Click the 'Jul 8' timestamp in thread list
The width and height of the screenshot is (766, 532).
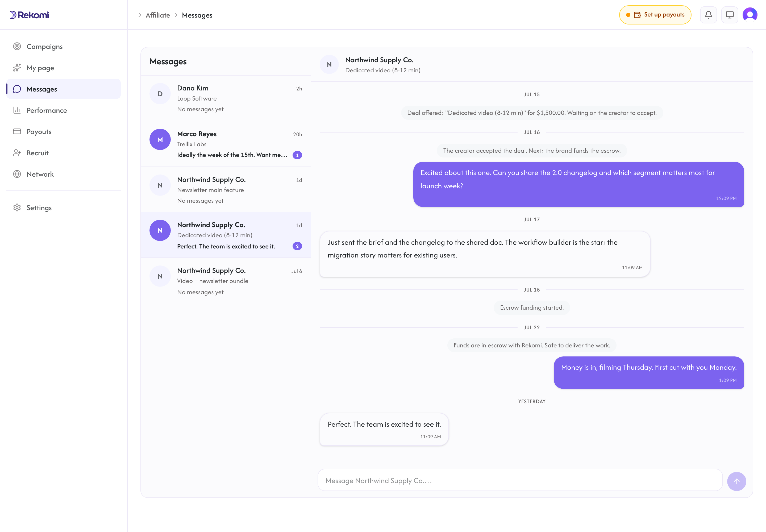[297, 271]
